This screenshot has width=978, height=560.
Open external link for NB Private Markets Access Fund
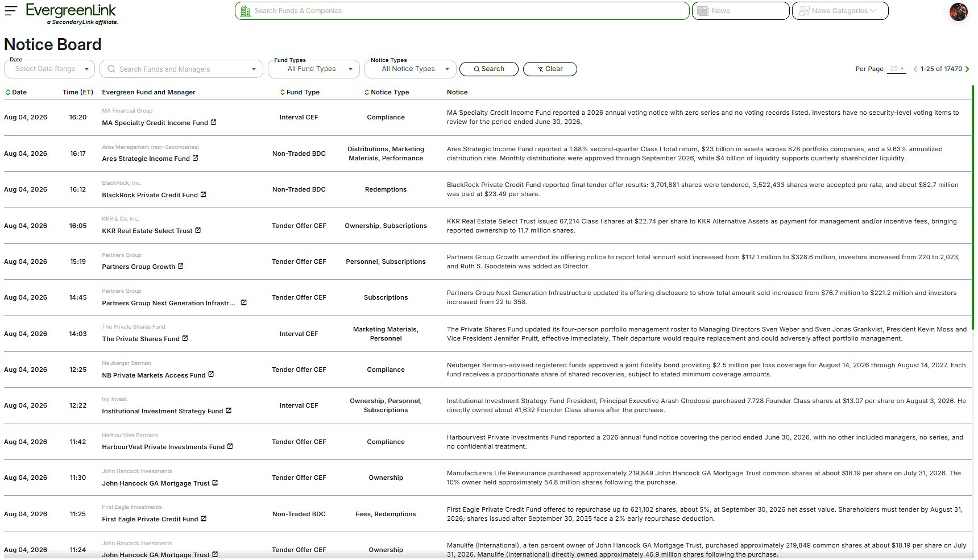click(211, 374)
